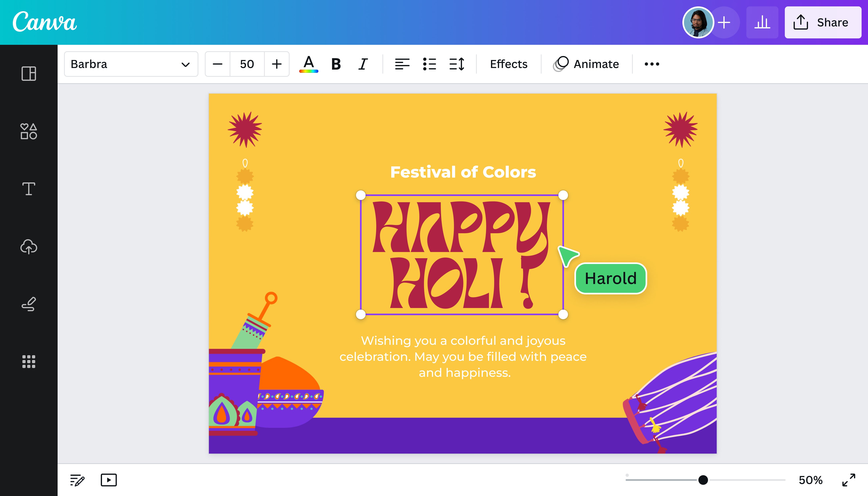Open the Animate panel

pos(587,64)
